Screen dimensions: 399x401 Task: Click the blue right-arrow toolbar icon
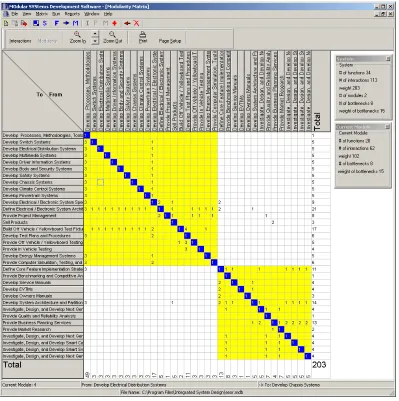(66, 23)
